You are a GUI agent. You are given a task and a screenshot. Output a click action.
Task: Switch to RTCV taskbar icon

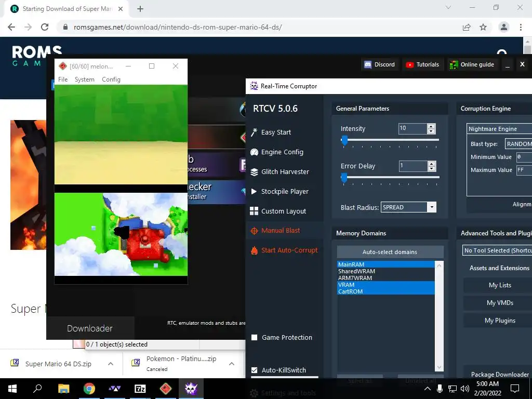pyautogui.click(x=191, y=389)
